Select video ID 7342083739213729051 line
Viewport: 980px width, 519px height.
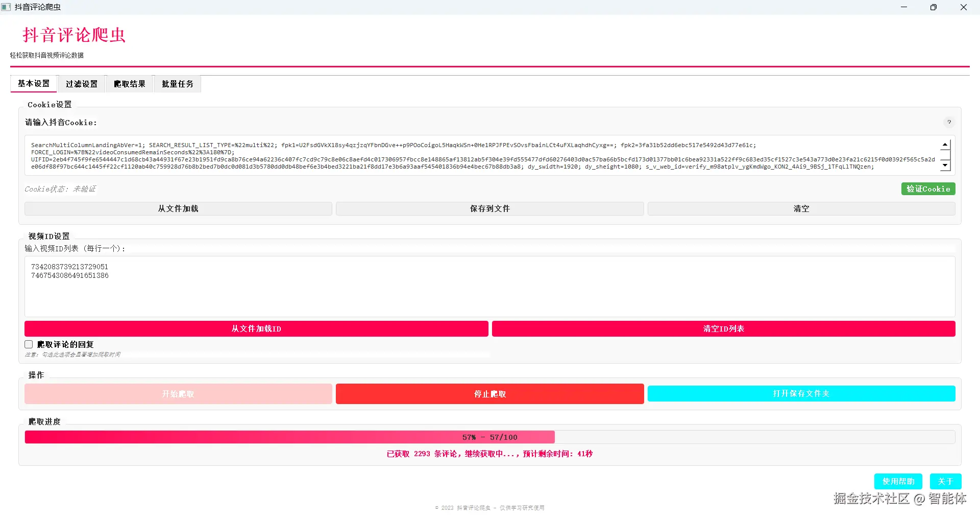(x=69, y=267)
